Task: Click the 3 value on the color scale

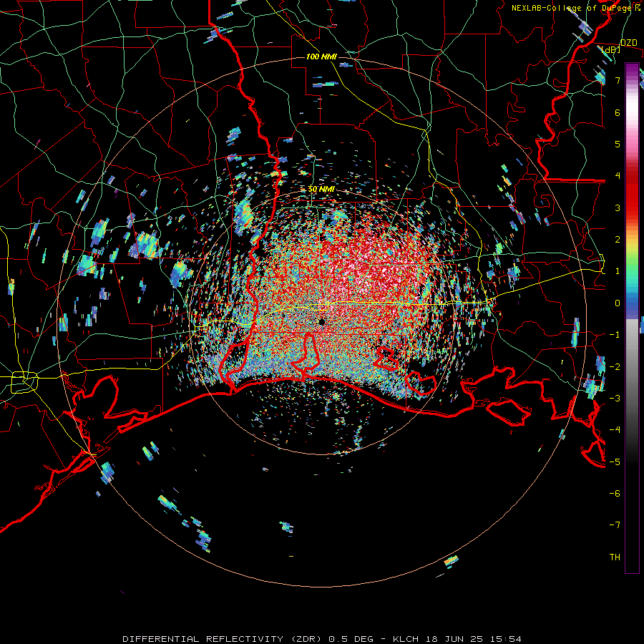Action: tap(618, 208)
